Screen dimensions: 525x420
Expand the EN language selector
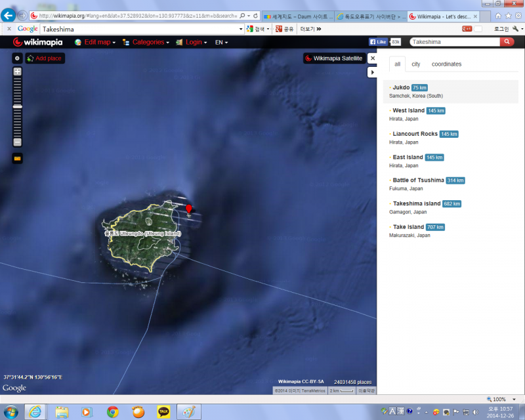221,42
